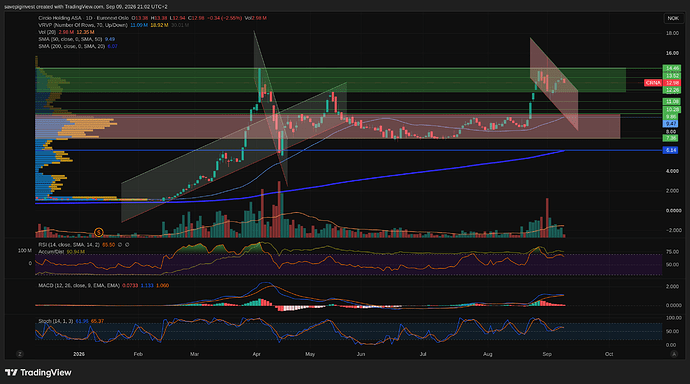Screen dimensions: 690x384
Task: Click the RSI 75.00 scale value
Action: (x=672, y=252)
